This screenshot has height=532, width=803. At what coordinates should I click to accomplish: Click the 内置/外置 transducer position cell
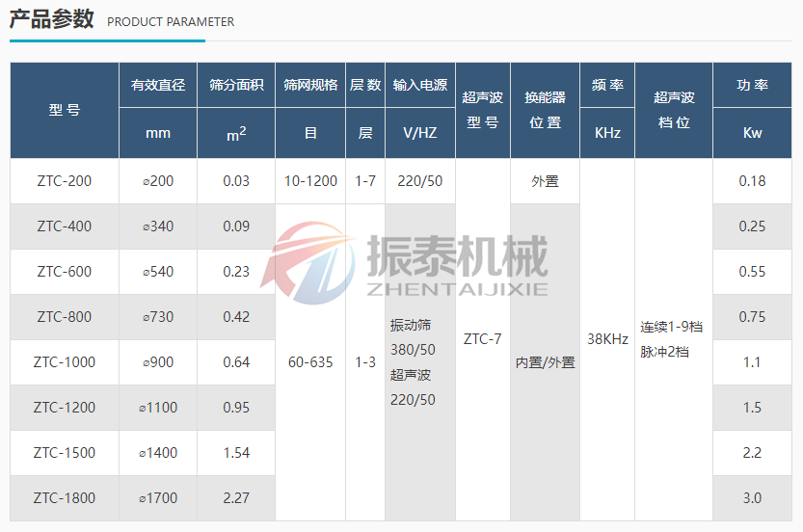tap(545, 362)
